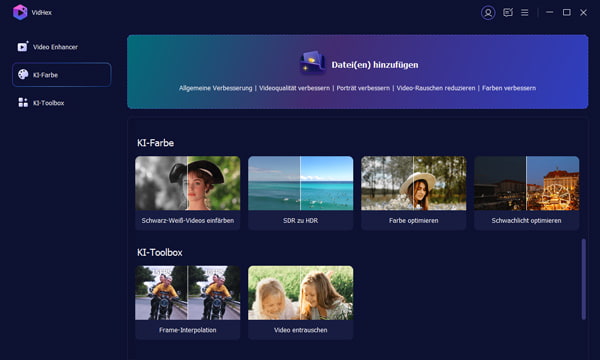Click the Video Enhancer sidebar icon

click(23, 47)
